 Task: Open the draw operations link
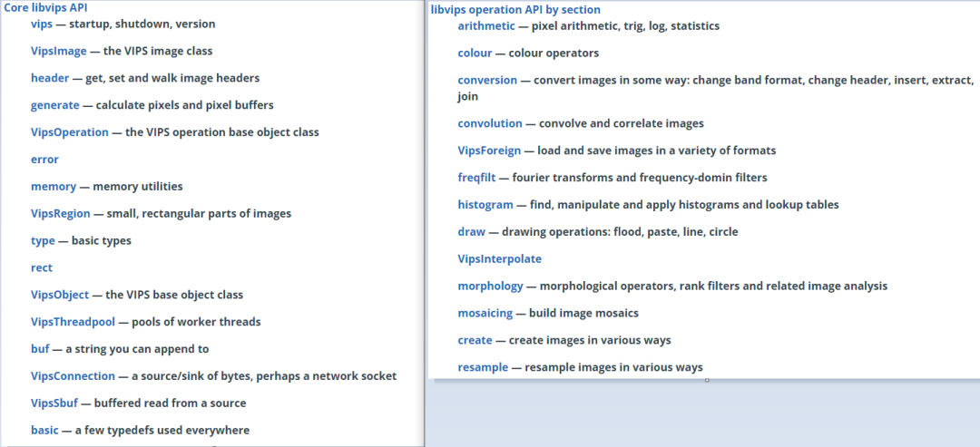[x=471, y=231]
